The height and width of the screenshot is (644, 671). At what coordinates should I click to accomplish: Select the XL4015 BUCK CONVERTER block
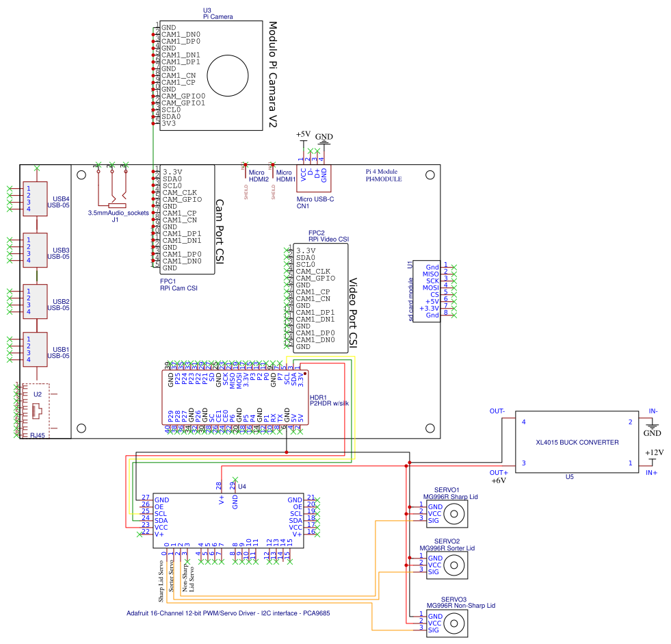tap(577, 442)
